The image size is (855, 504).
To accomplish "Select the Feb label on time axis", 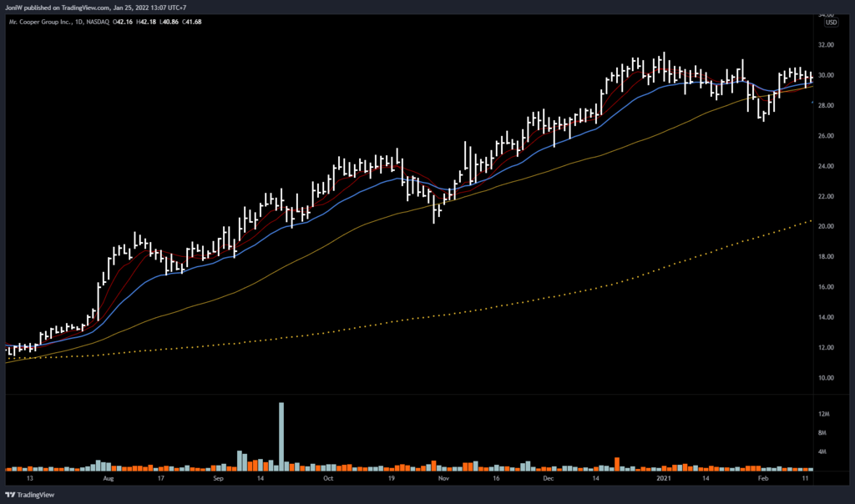I will coord(763,481).
